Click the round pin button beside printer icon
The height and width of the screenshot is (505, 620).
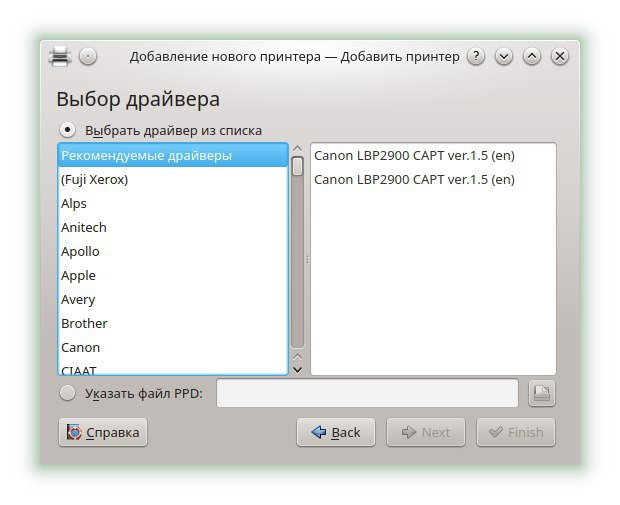88,56
